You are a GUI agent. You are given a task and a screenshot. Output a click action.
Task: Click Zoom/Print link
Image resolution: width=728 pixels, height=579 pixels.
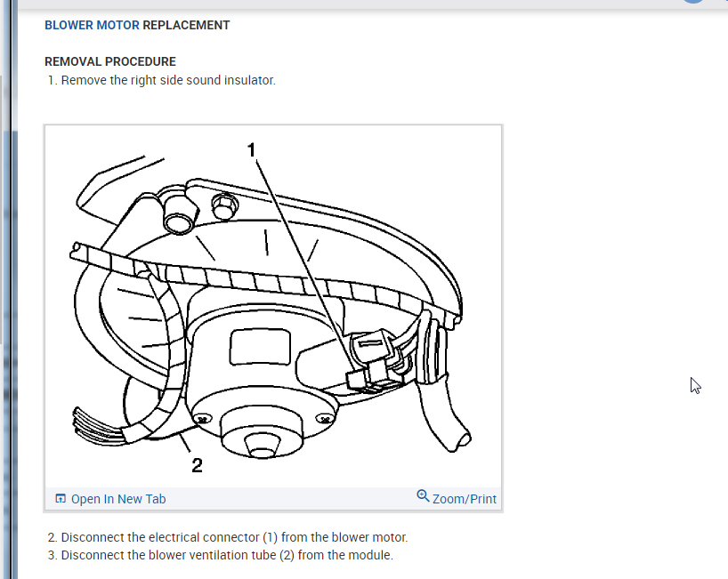pyautogui.click(x=464, y=499)
